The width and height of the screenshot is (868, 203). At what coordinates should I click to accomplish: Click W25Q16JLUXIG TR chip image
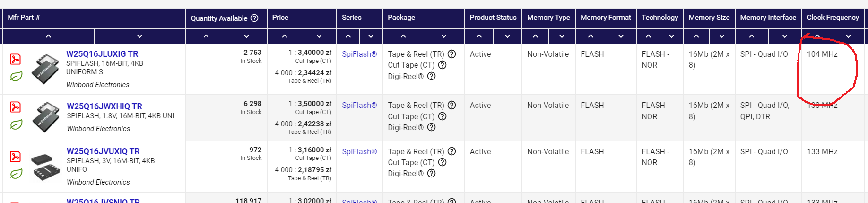tap(45, 69)
